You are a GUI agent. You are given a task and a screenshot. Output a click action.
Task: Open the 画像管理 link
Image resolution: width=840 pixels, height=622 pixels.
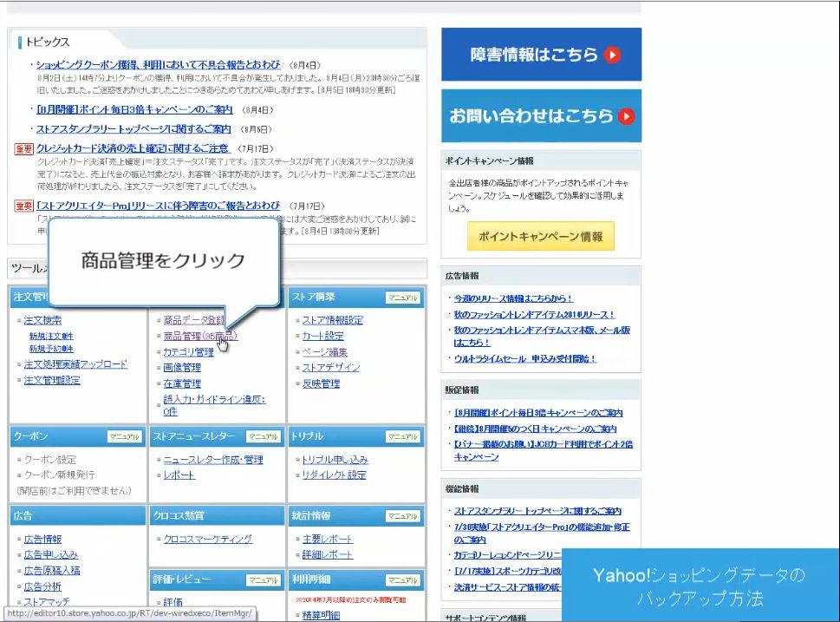(182, 367)
